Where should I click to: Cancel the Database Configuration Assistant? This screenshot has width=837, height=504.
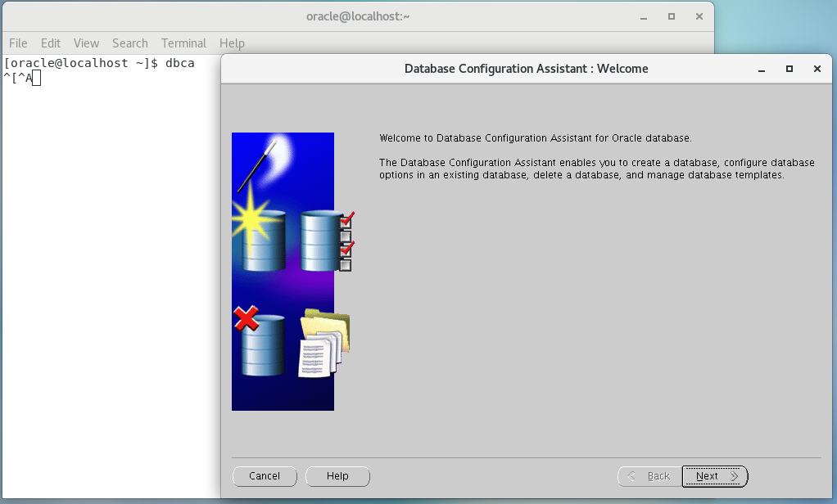point(265,476)
